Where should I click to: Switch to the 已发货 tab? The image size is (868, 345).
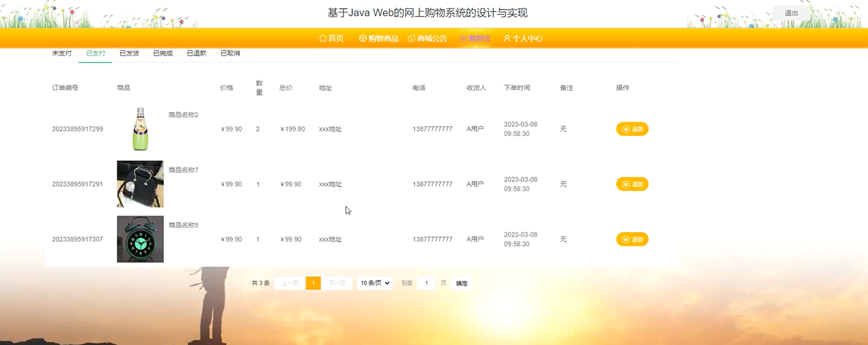point(129,53)
